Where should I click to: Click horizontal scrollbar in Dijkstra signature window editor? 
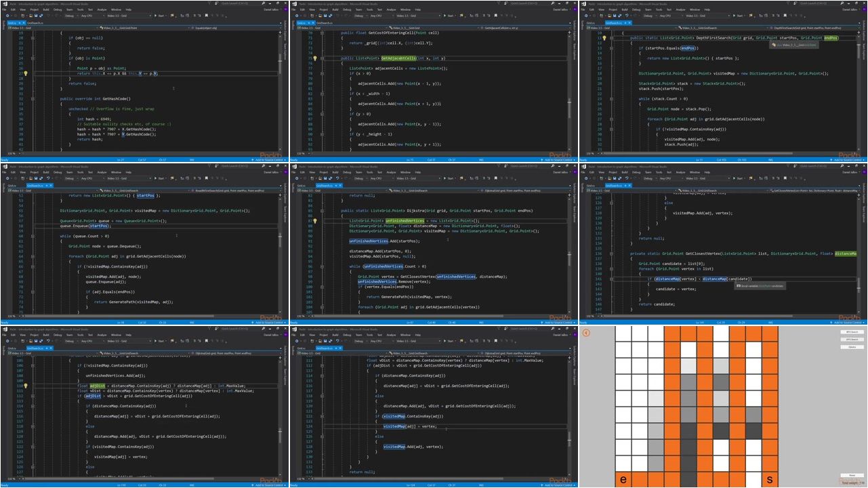click(440, 316)
